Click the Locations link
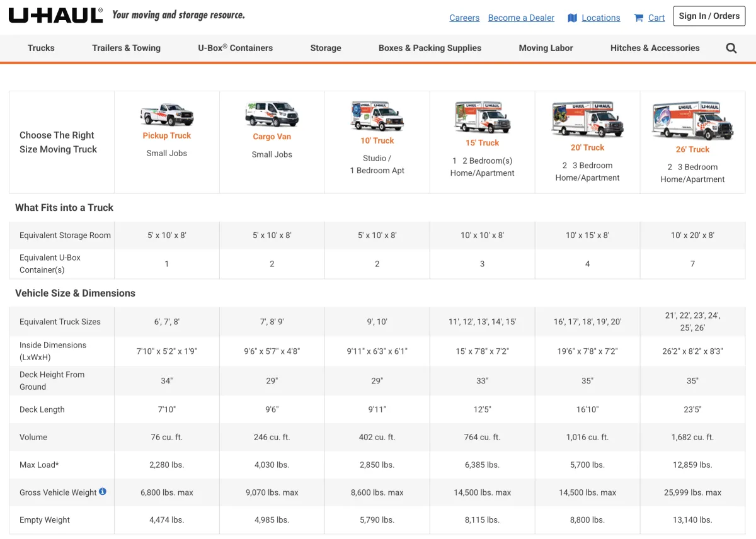 (601, 18)
